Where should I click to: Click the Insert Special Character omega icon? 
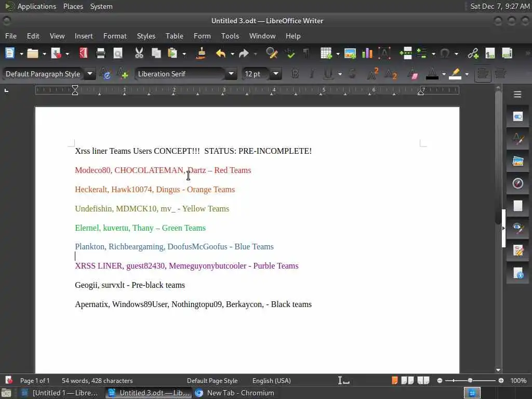(445, 54)
